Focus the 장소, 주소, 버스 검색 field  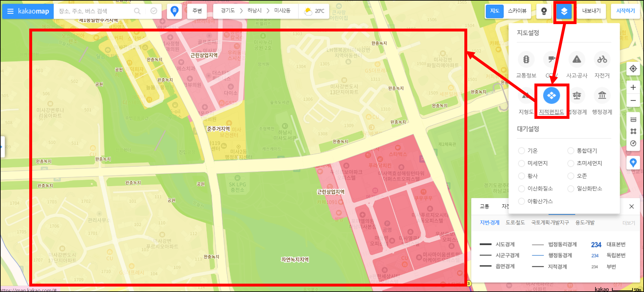(x=93, y=11)
